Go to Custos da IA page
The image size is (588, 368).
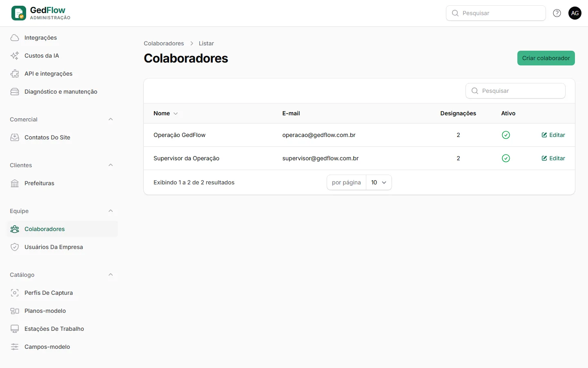point(62,56)
